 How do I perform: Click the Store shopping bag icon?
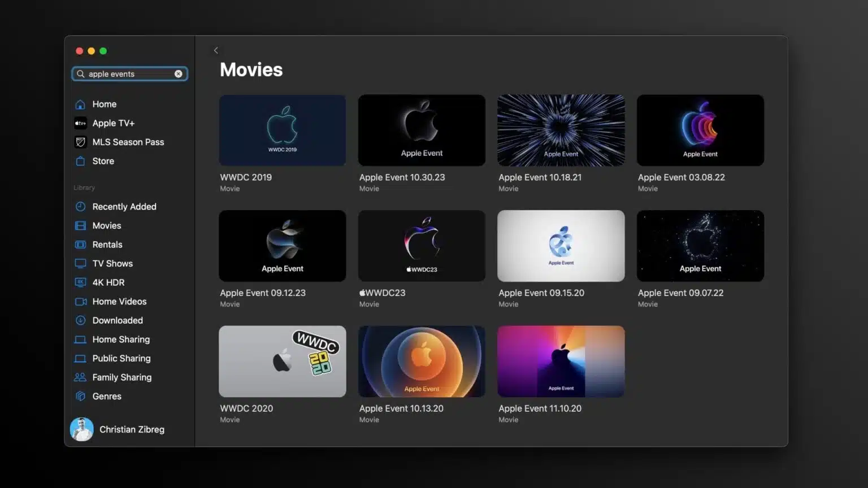click(x=80, y=161)
